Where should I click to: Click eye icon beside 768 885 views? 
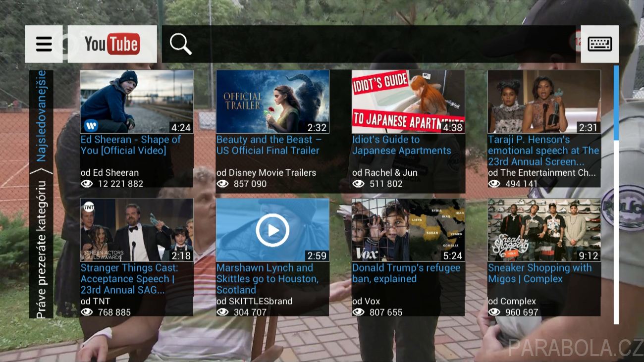pyautogui.click(x=87, y=312)
